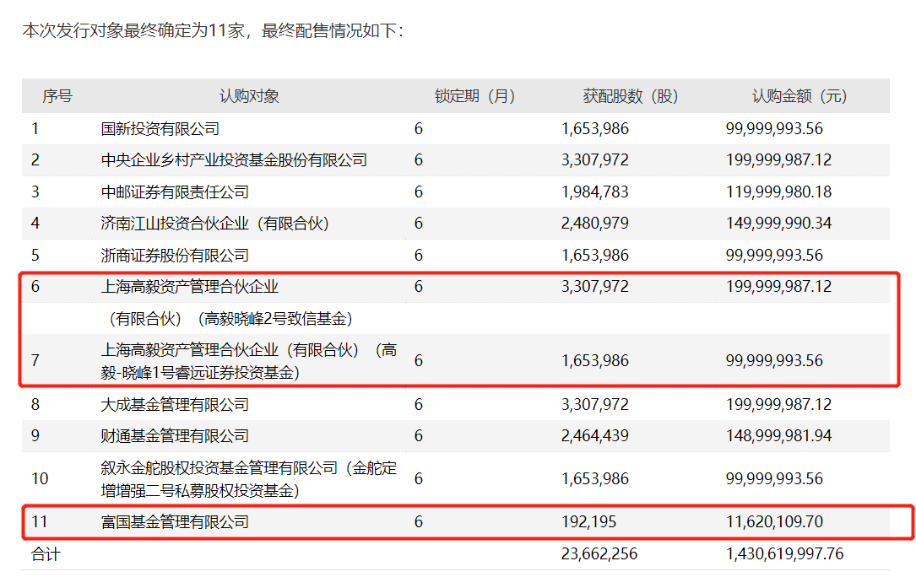Click amount 119,999,980.18

pos(778,192)
